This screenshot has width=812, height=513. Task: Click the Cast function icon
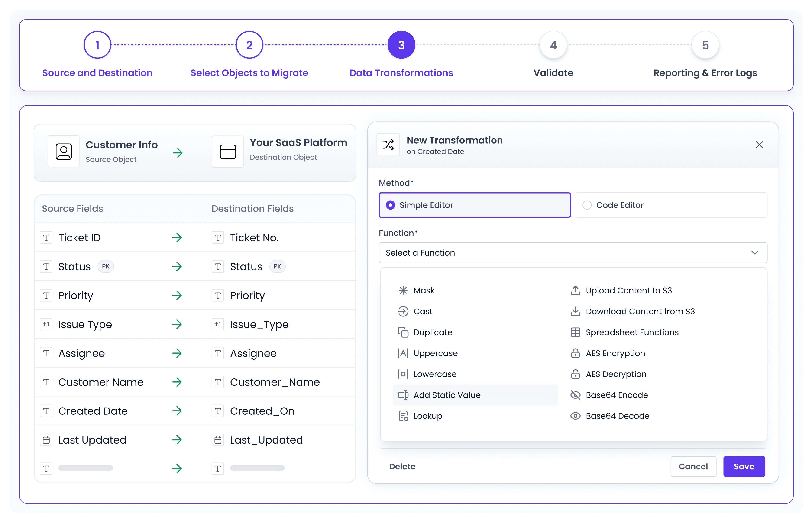click(403, 312)
